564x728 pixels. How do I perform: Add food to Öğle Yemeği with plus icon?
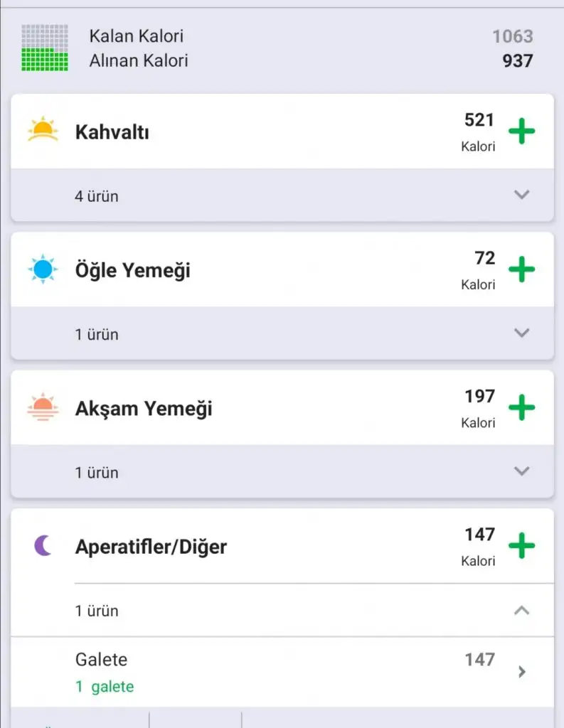coord(521,270)
